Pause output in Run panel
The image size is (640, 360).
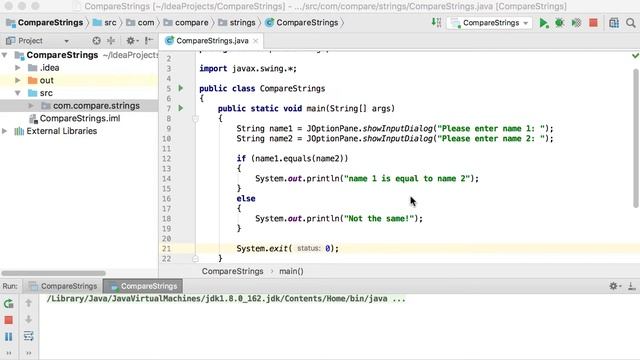9,337
